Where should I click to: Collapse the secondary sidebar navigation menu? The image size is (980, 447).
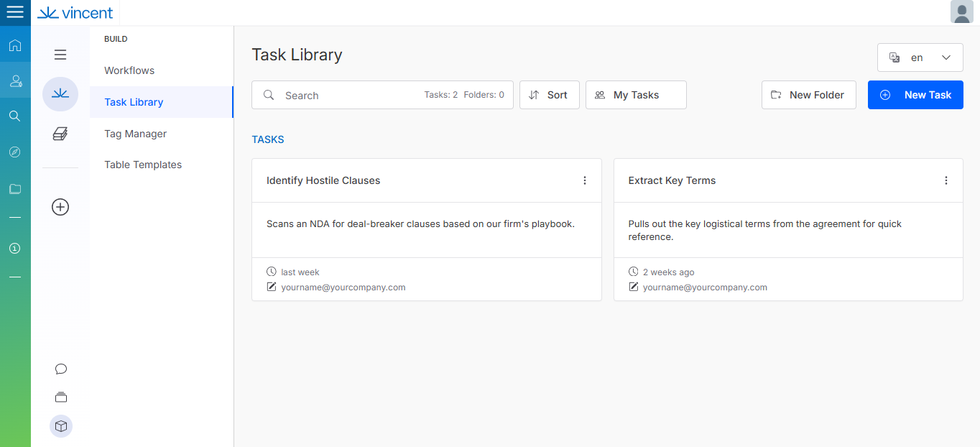[60, 55]
